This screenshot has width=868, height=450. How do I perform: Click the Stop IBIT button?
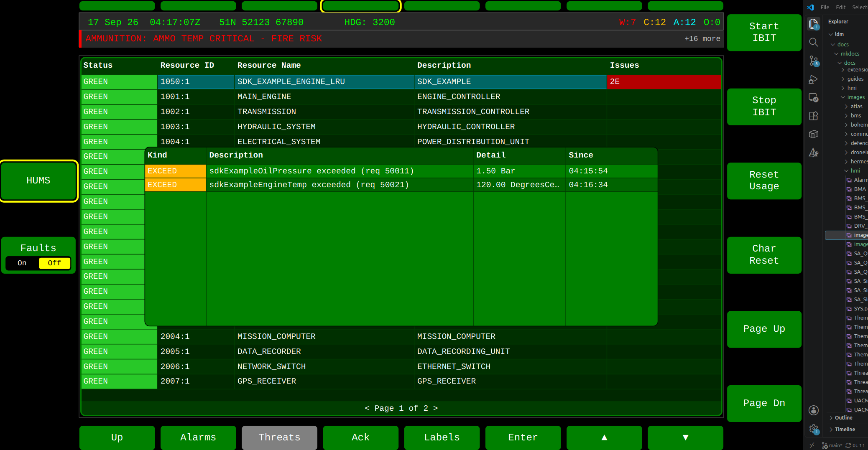pos(764,107)
